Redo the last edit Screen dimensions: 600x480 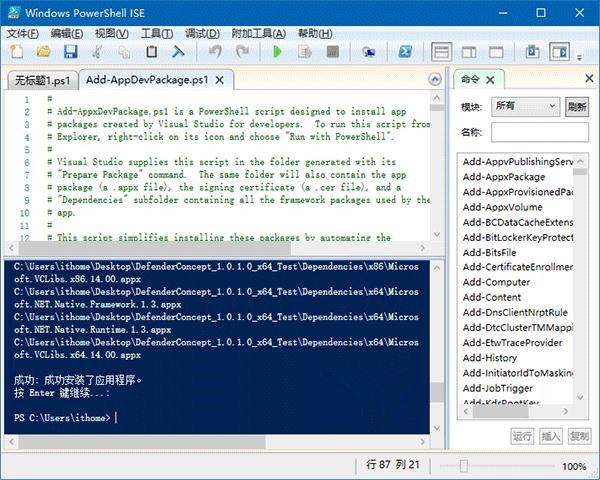click(243, 52)
